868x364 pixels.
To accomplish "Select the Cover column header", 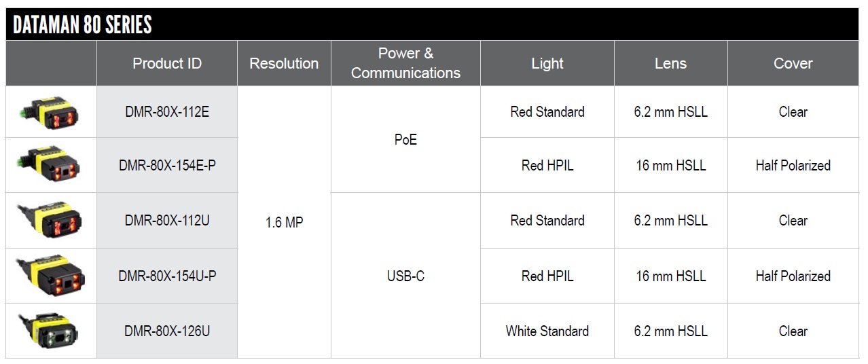I will tap(793, 63).
